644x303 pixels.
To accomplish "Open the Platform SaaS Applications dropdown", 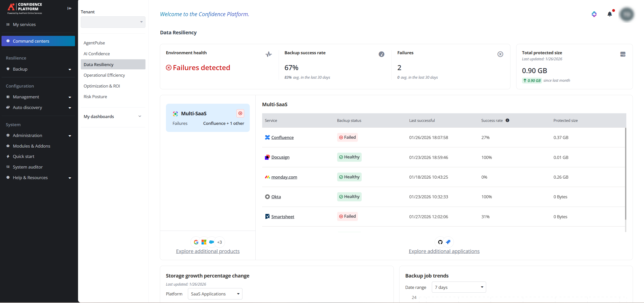I will (215, 294).
